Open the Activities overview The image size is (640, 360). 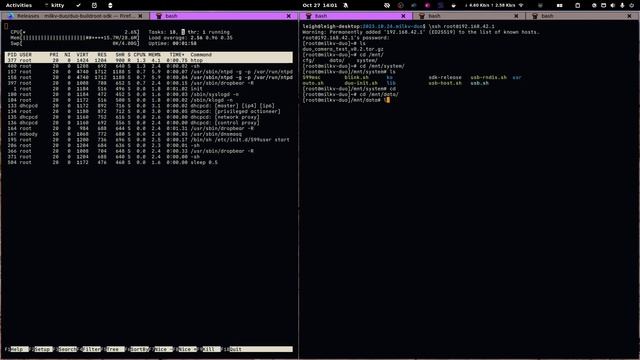click(x=19, y=5)
